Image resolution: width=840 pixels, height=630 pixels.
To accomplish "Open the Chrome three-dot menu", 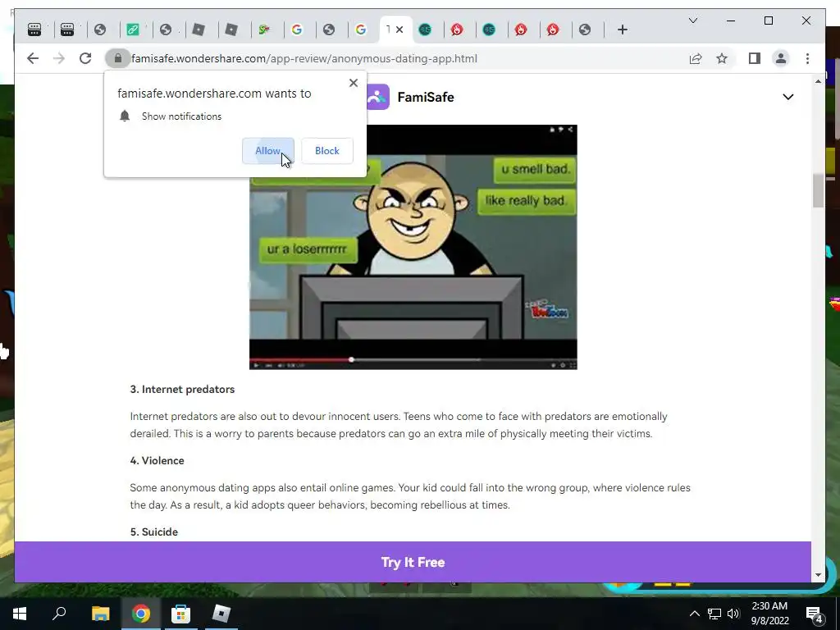I will coord(807,58).
